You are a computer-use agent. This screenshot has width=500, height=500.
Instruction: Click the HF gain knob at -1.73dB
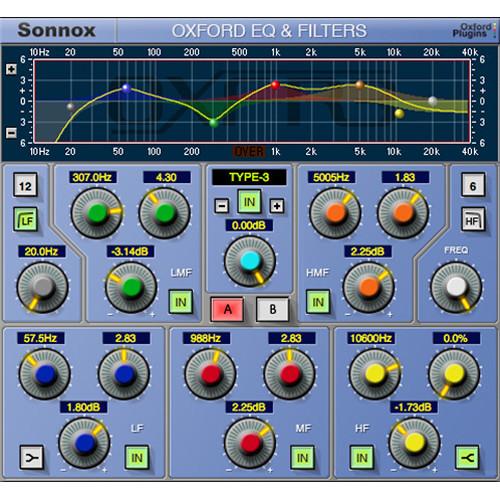[x=414, y=443]
